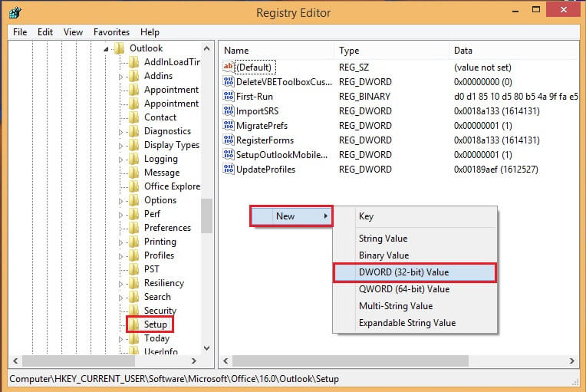The width and height of the screenshot is (586, 392).
Task: Expand the Search key
Action: [x=120, y=298]
